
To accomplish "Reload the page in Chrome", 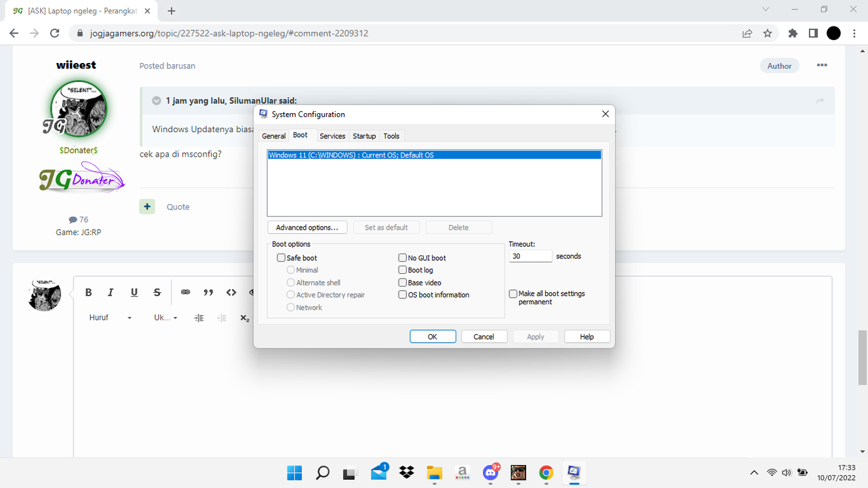I will (55, 33).
